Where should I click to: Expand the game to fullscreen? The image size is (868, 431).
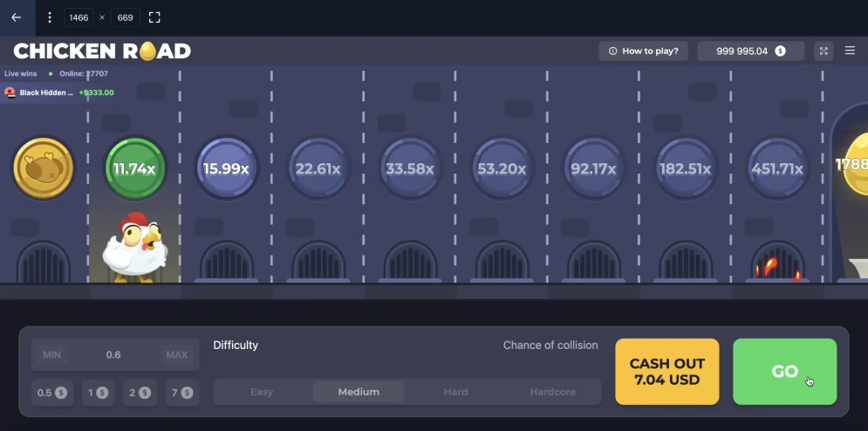tap(824, 51)
